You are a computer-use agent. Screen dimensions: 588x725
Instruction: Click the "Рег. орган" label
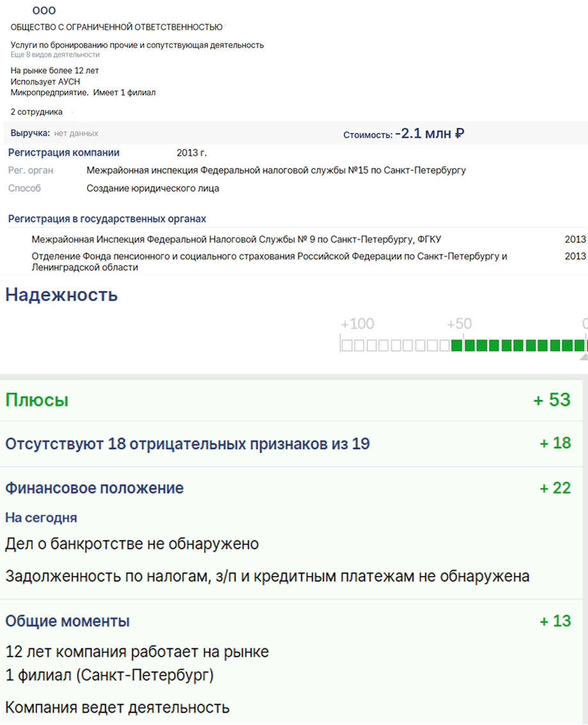coord(31,170)
